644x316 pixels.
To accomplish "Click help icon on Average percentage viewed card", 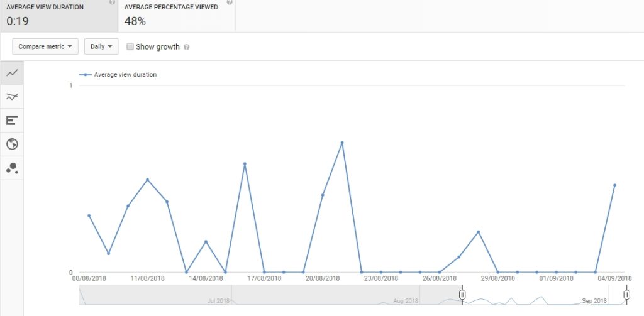I will pyautogui.click(x=229, y=2).
